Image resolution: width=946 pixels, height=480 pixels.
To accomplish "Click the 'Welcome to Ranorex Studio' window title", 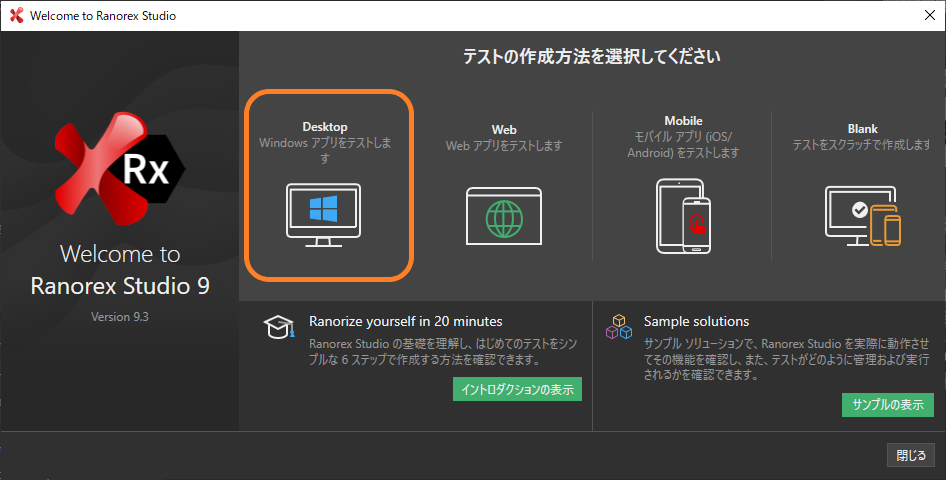I will coord(103,16).
